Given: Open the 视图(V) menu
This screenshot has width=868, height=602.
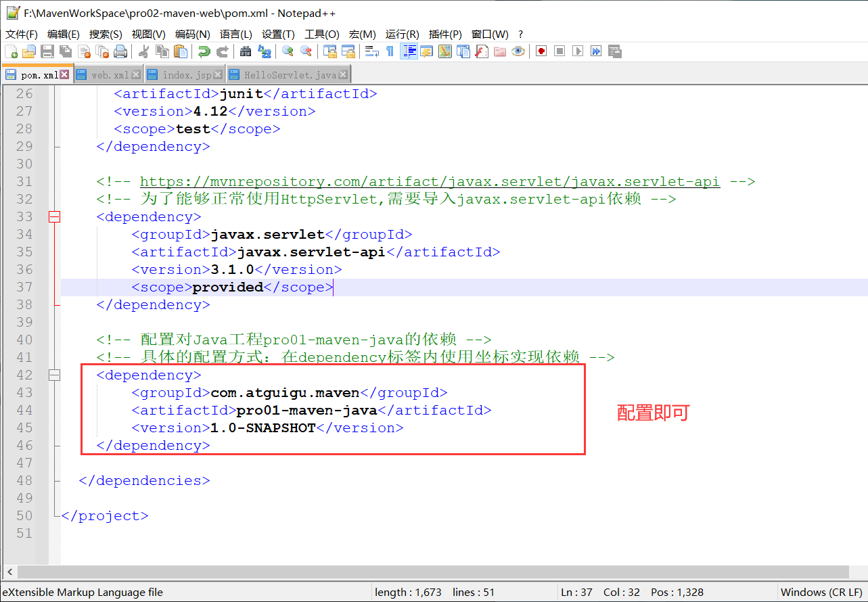Looking at the screenshot, I should tap(149, 34).
